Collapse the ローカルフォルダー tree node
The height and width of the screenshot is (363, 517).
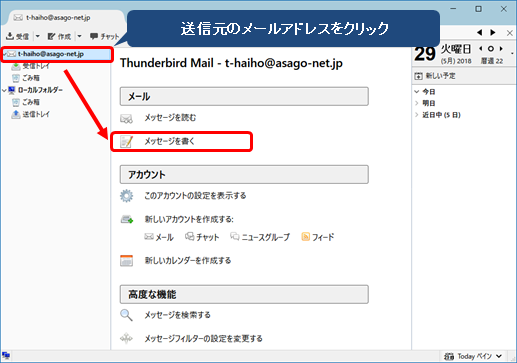pos(4,90)
